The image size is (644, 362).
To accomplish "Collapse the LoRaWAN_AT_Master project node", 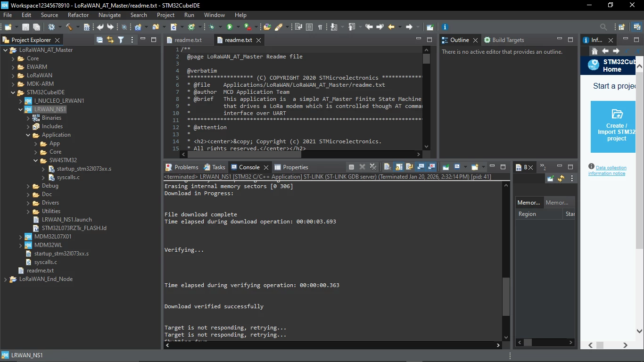I will point(6,50).
